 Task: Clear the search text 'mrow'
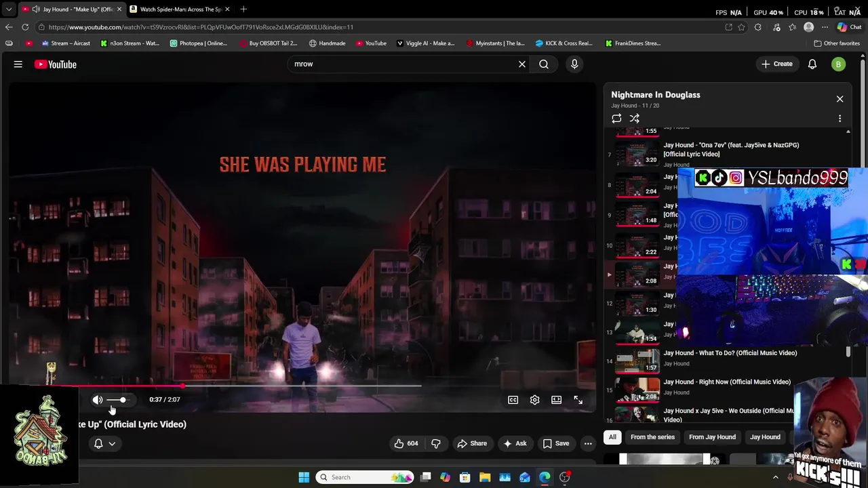pos(522,64)
